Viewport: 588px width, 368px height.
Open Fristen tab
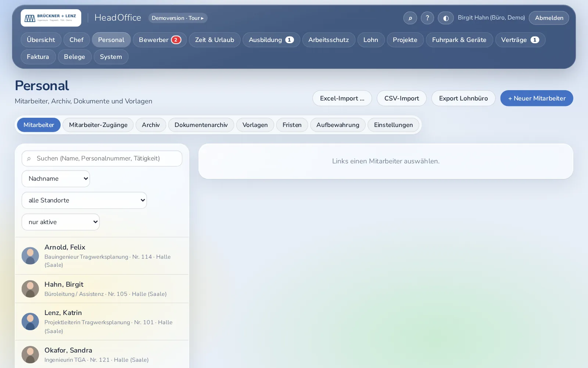pos(292,125)
